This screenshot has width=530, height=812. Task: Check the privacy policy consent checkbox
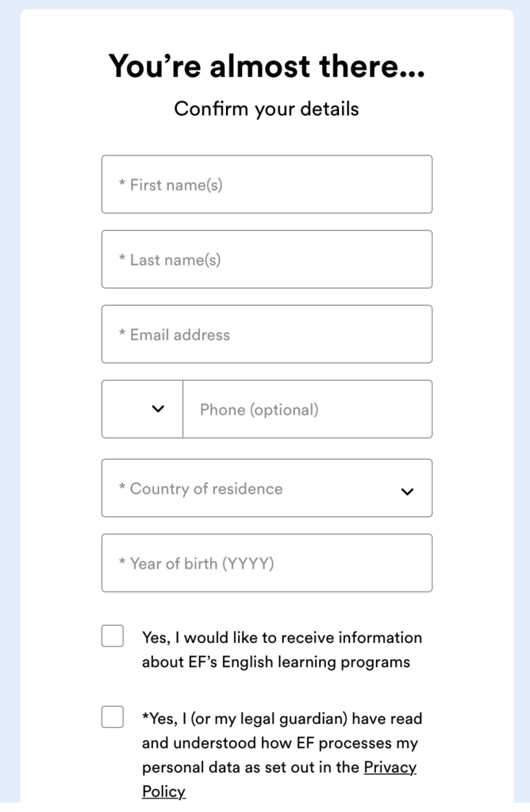(113, 717)
